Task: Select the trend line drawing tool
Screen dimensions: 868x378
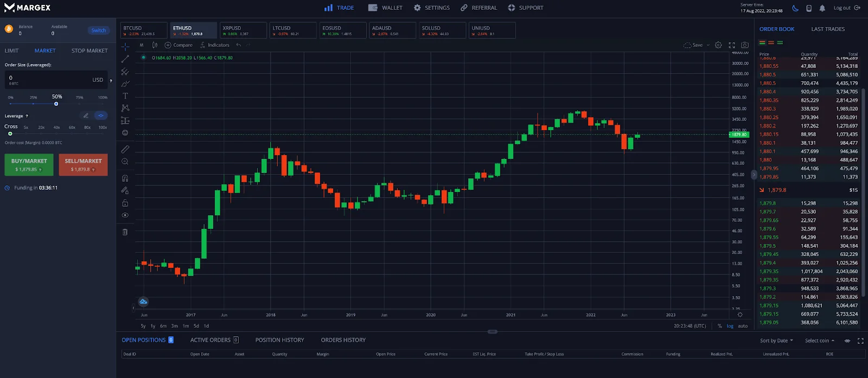Action: (125, 59)
